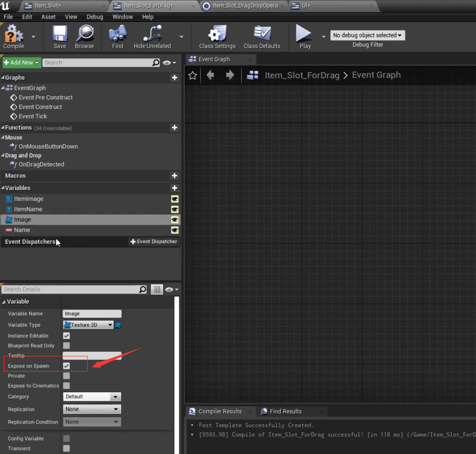Open the Asset menu

(x=48, y=17)
